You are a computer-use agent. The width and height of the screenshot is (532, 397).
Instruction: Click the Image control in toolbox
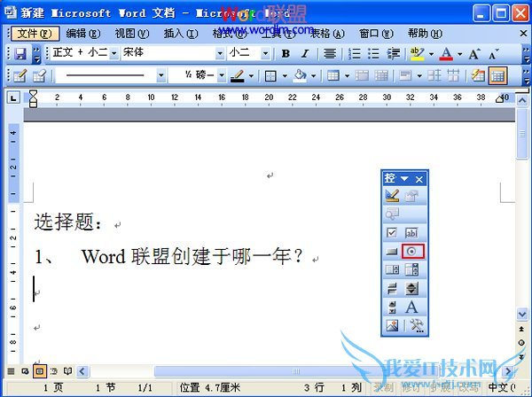(392, 326)
